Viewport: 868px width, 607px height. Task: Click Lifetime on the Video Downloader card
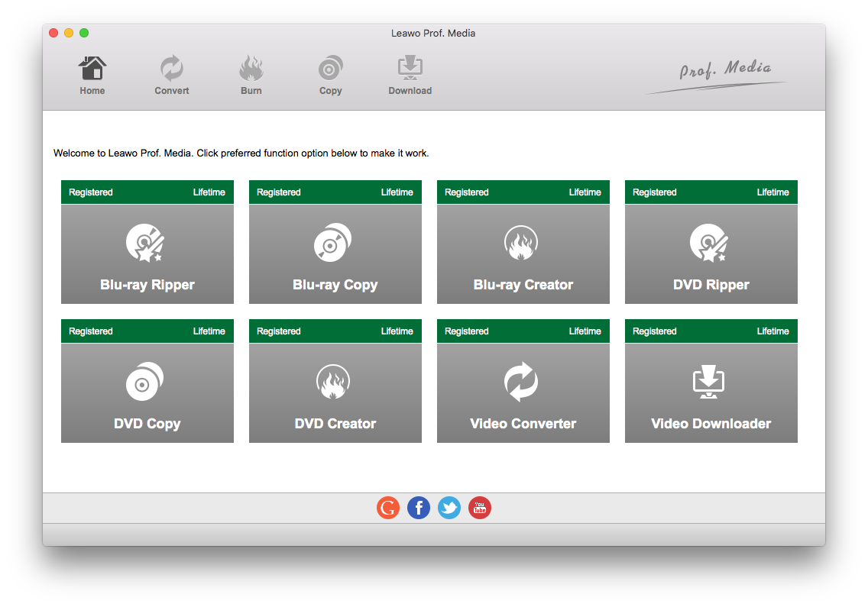[x=772, y=331]
